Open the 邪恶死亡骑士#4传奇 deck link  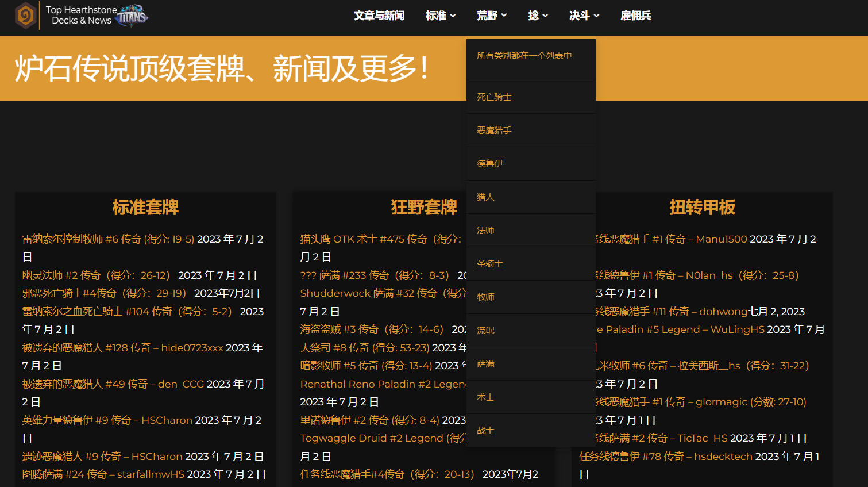point(104,293)
